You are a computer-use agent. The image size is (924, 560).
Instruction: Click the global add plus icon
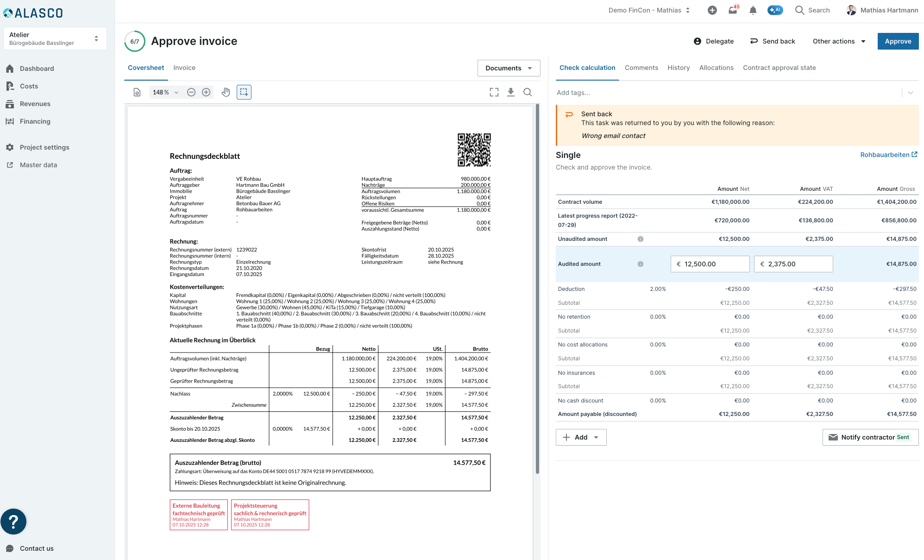pos(712,10)
